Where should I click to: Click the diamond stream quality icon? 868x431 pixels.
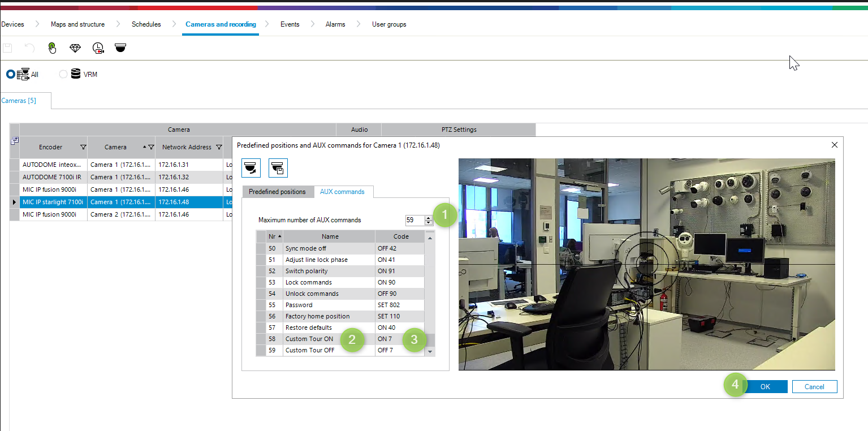tap(75, 48)
